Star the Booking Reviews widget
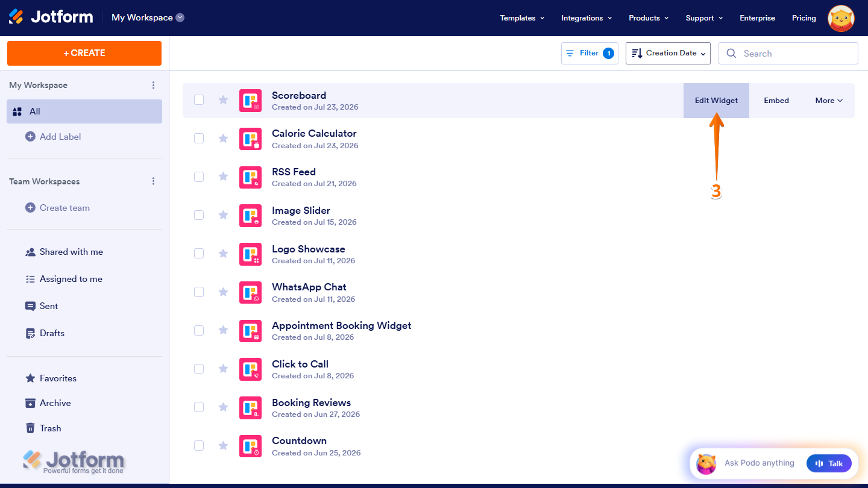 pyautogui.click(x=223, y=407)
